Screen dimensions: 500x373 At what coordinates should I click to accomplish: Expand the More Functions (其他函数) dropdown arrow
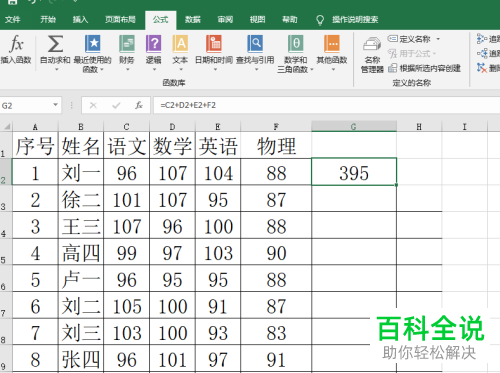point(333,69)
